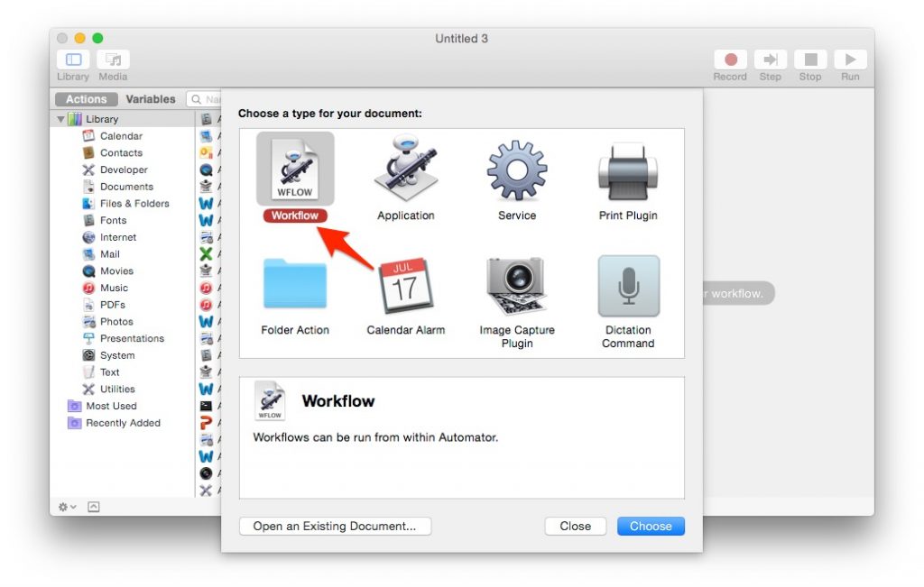Select the Folder Action icon
This screenshot has height=587, width=924.
pyautogui.click(x=295, y=284)
